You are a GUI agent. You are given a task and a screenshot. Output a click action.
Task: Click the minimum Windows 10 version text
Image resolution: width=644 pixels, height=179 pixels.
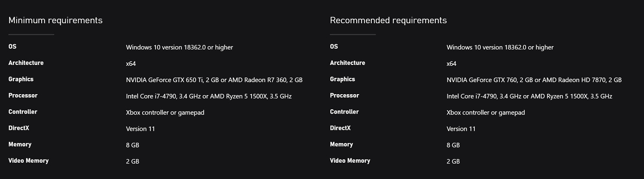(x=179, y=47)
